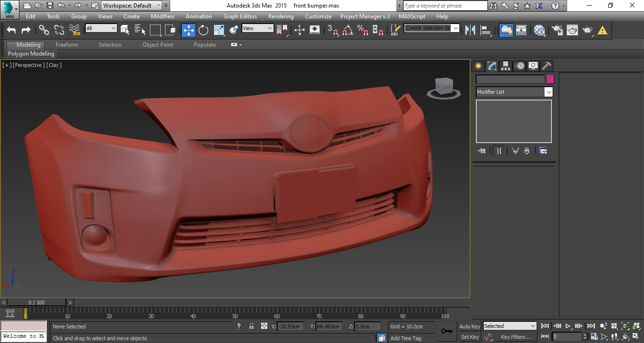The height and width of the screenshot is (343, 644).
Task: Click the pink object color swatch
Action: click(x=550, y=79)
